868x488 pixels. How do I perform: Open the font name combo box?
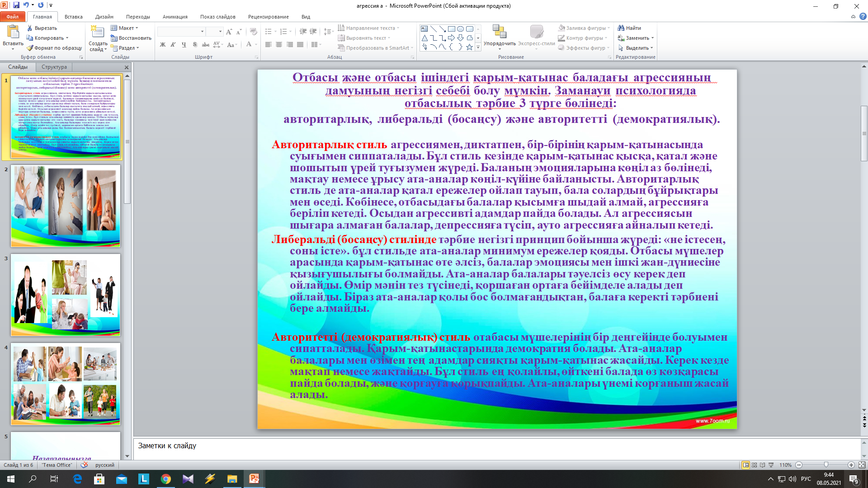coord(181,32)
